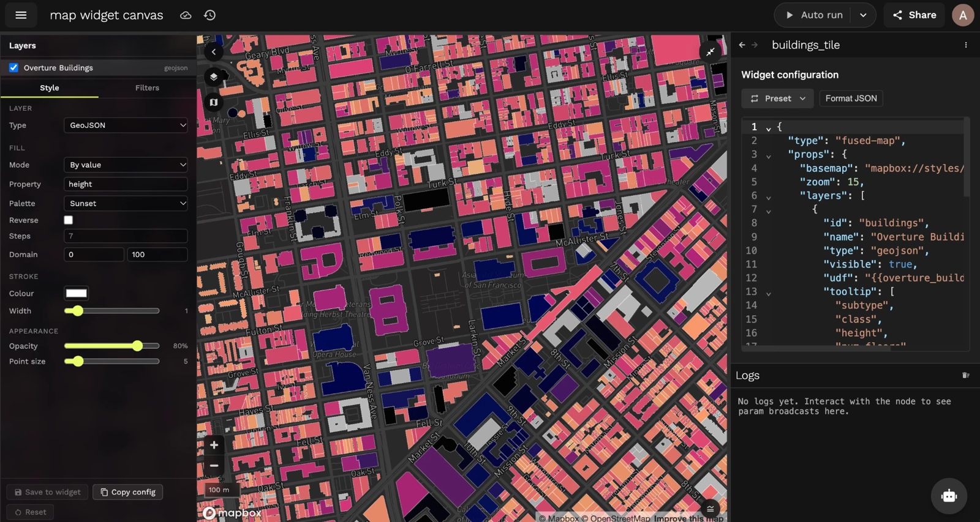Clear logs with trash icon

click(x=966, y=375)
